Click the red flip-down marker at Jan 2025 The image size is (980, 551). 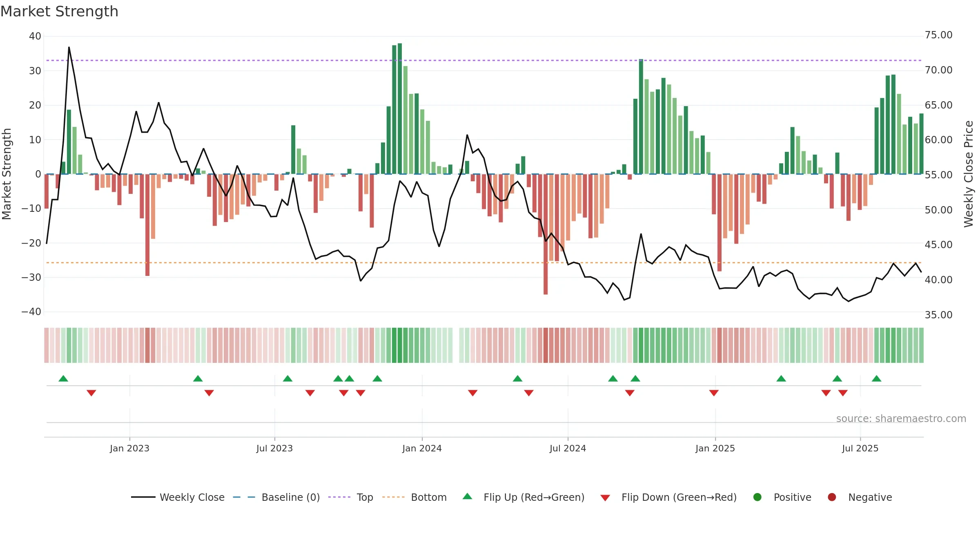pyautogui.click(x=714, y=393)
